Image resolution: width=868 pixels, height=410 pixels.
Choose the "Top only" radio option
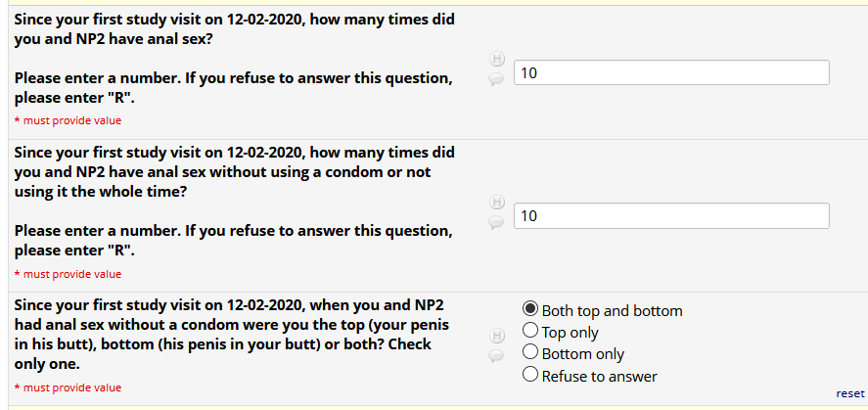pos(530,332)
